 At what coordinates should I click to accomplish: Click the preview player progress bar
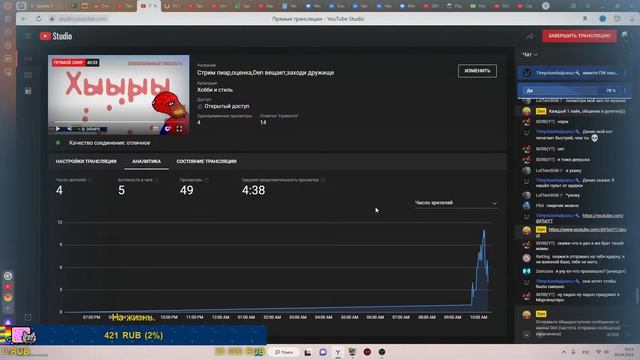coord(118,122)
